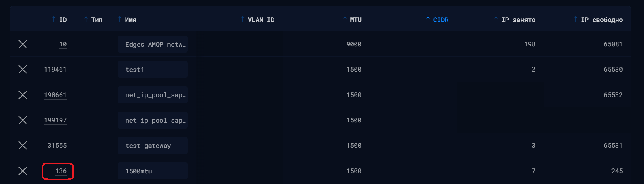Sort table by Тип column arrow
This screenshot has height=184, width=644.
coord(86,20)
